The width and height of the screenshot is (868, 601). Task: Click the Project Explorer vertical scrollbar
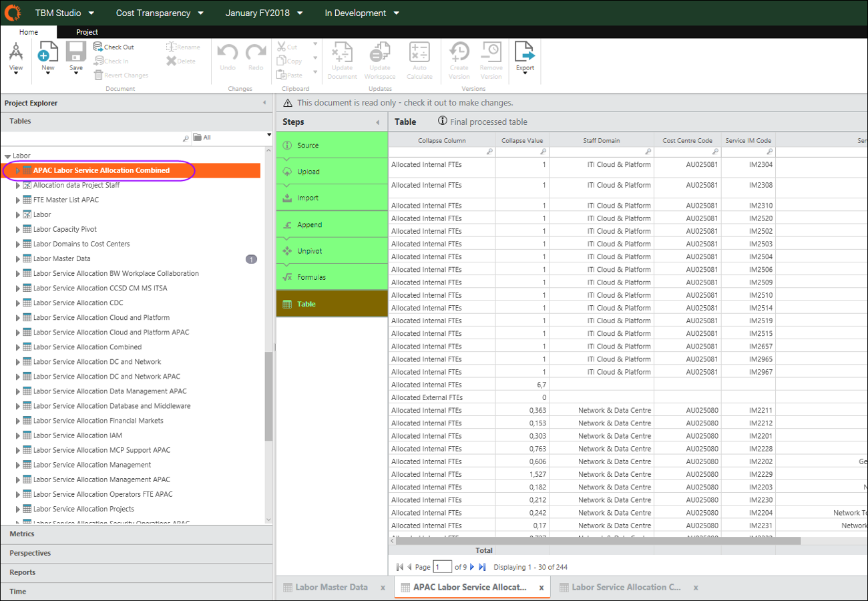pyautogui.click(x=268, y=397)
